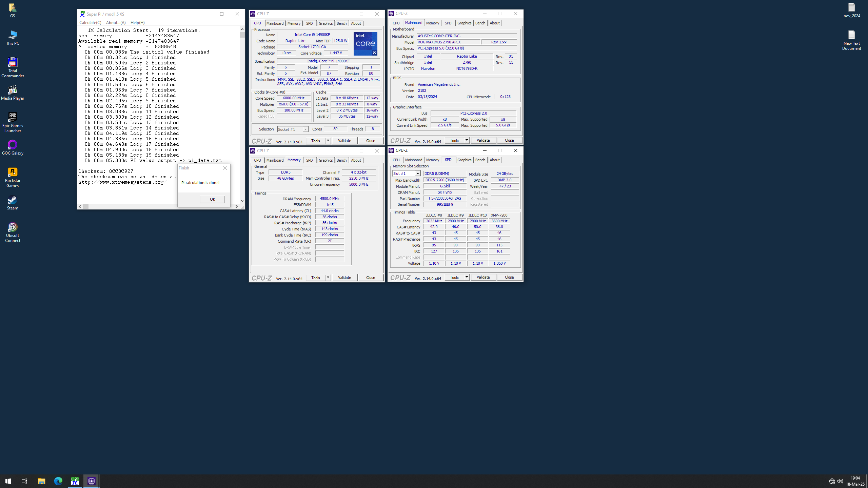Open Steam desktop shortcut
This screenshot has width=868, height=488.
(13, 203)
